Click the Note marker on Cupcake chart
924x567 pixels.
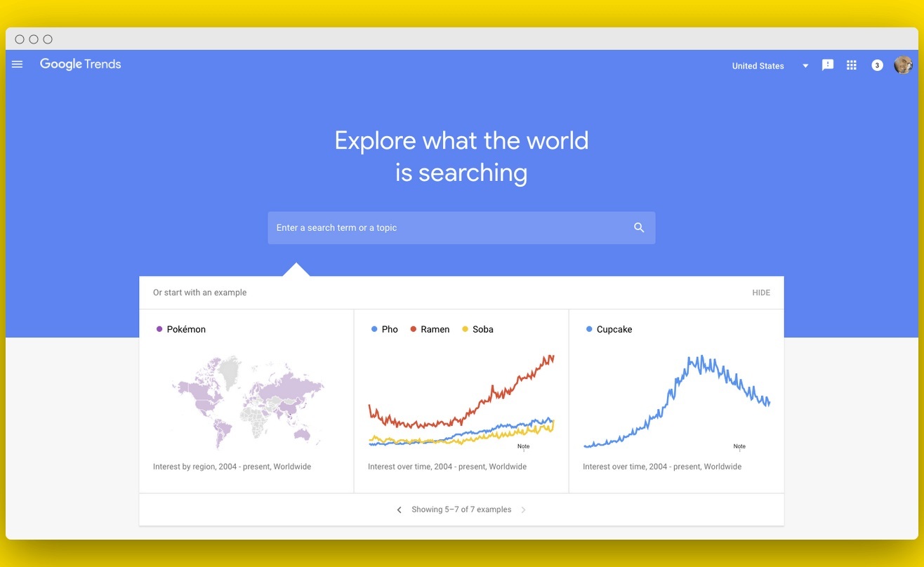[x=739, y=446]
